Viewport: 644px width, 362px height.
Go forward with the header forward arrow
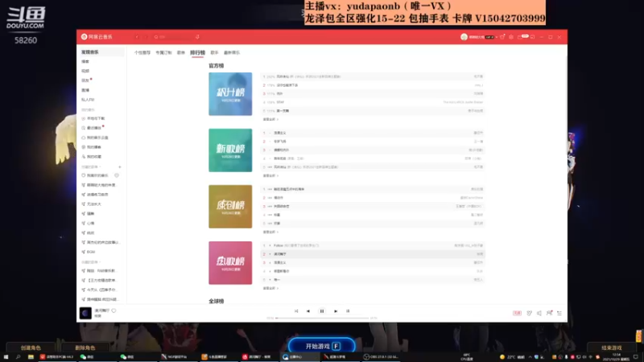click(146, 37)
